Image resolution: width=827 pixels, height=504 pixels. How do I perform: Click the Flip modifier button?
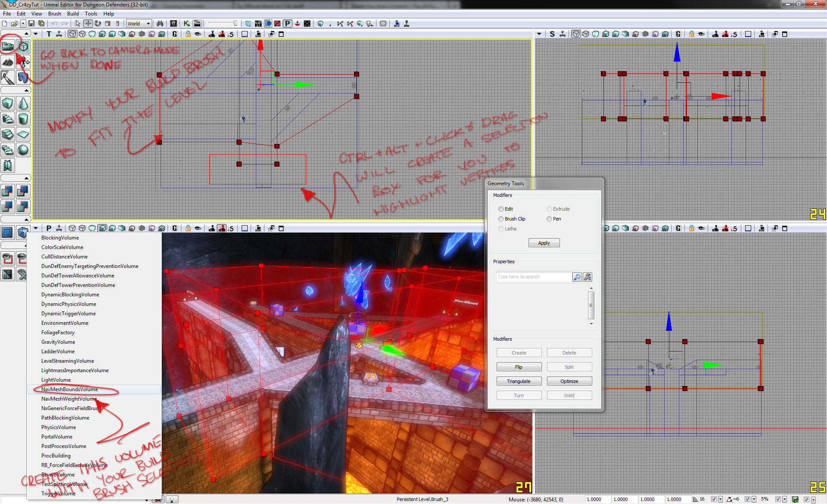[x=519, y=367]
